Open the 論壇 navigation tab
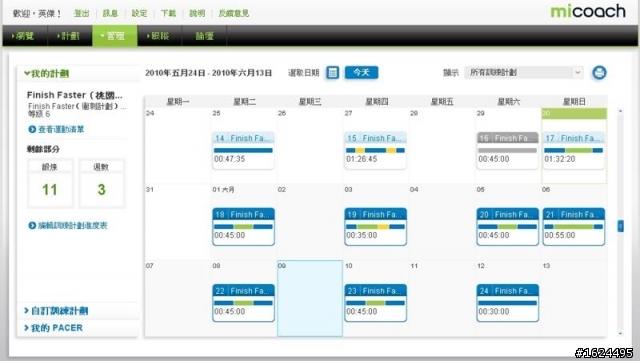 click(x=204, y=36)
